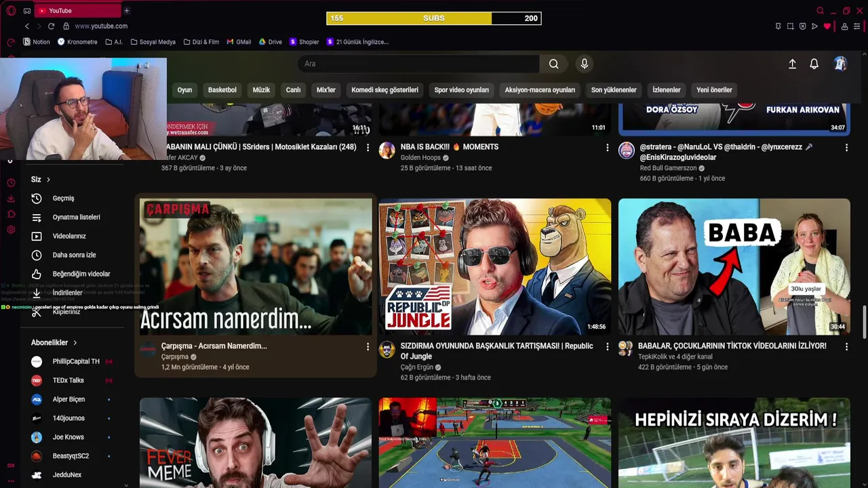Go back with the browser back arrow
The width and height of the screenshot is (868, 488).
click(x=27, y=26)
